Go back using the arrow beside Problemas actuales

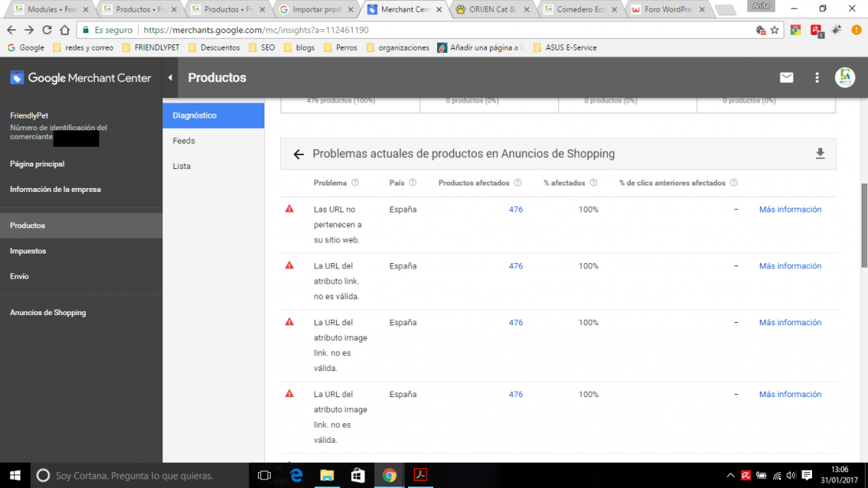coord(298,155)
